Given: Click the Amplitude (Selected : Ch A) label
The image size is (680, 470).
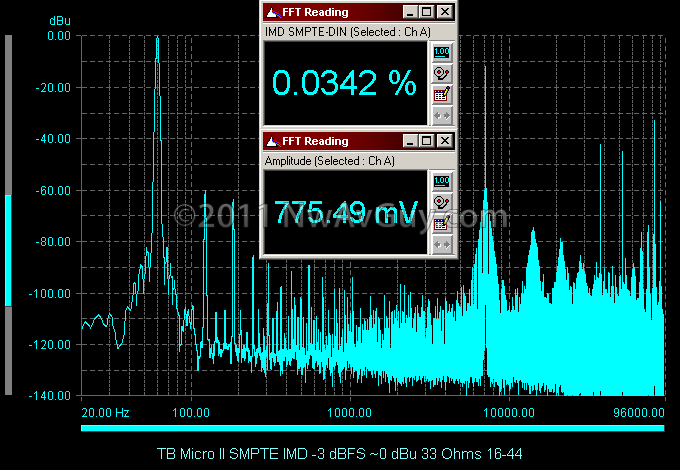Looking at the screenshot, I should (330, 161).
